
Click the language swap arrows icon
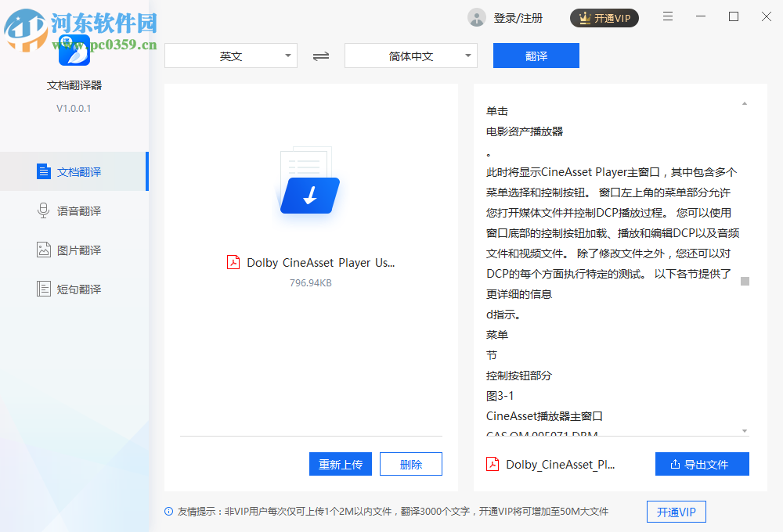click(320, 56)
